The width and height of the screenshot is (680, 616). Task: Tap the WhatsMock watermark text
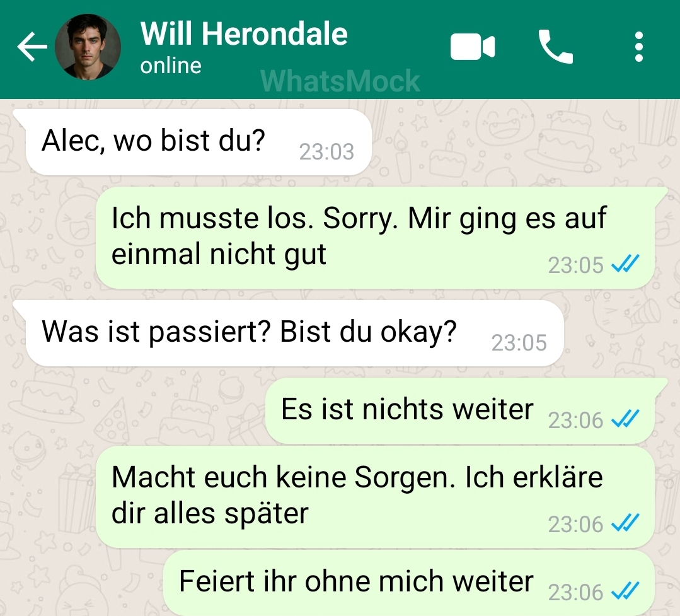(x=340, y=81)
